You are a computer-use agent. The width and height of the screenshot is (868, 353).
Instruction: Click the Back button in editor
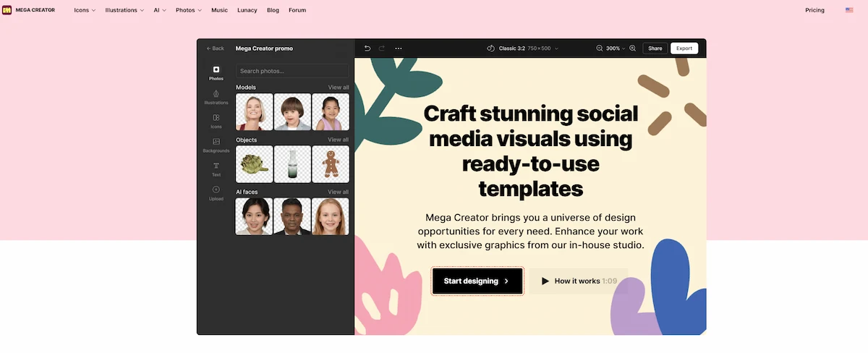click(x=216, y=48)
